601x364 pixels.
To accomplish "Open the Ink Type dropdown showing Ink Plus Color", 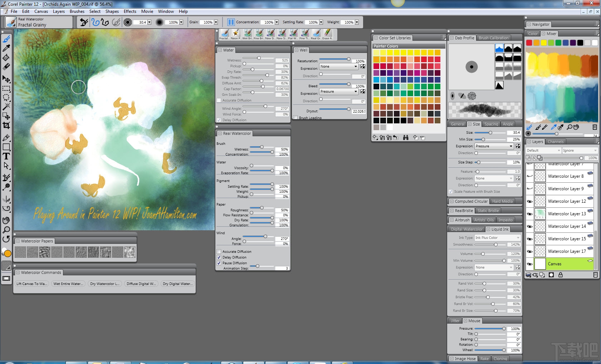I will (497, 237).
